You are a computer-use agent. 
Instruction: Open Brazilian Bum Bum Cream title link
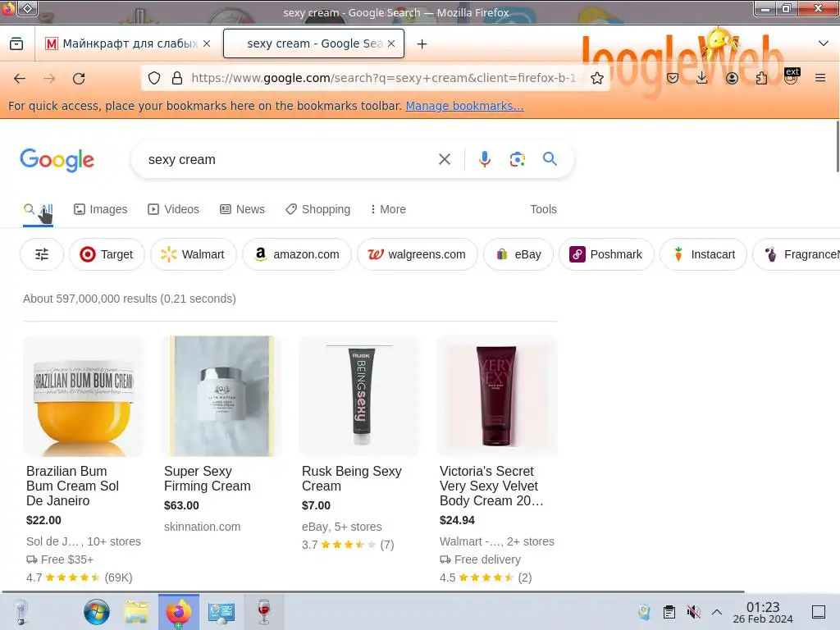coord(72,486)
